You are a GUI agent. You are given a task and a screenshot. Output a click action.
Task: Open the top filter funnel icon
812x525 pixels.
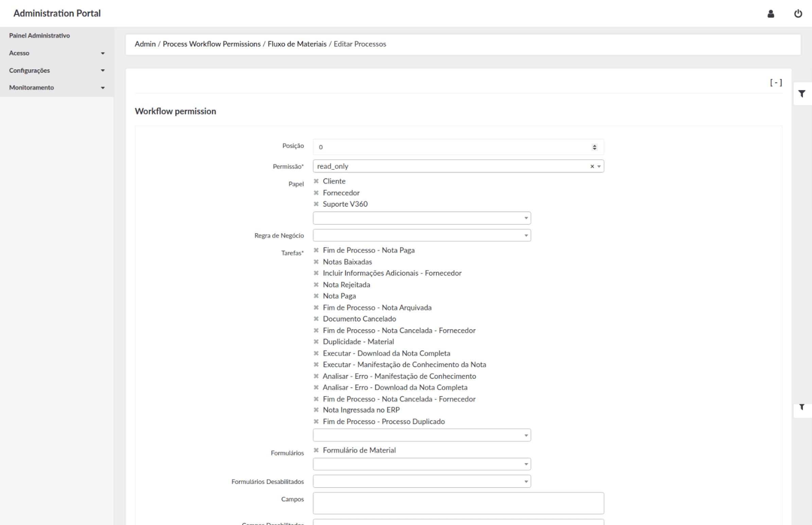[x=802, y=94]
